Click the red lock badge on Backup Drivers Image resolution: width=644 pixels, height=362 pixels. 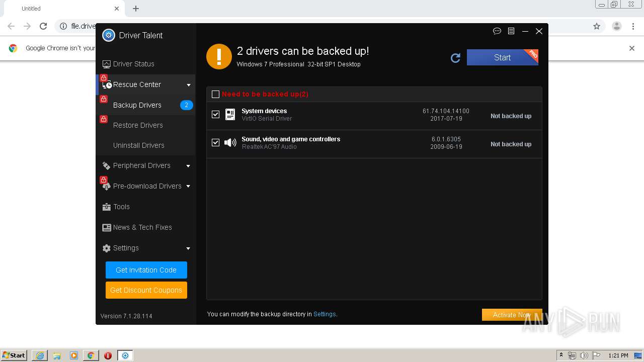coord(104,99)
